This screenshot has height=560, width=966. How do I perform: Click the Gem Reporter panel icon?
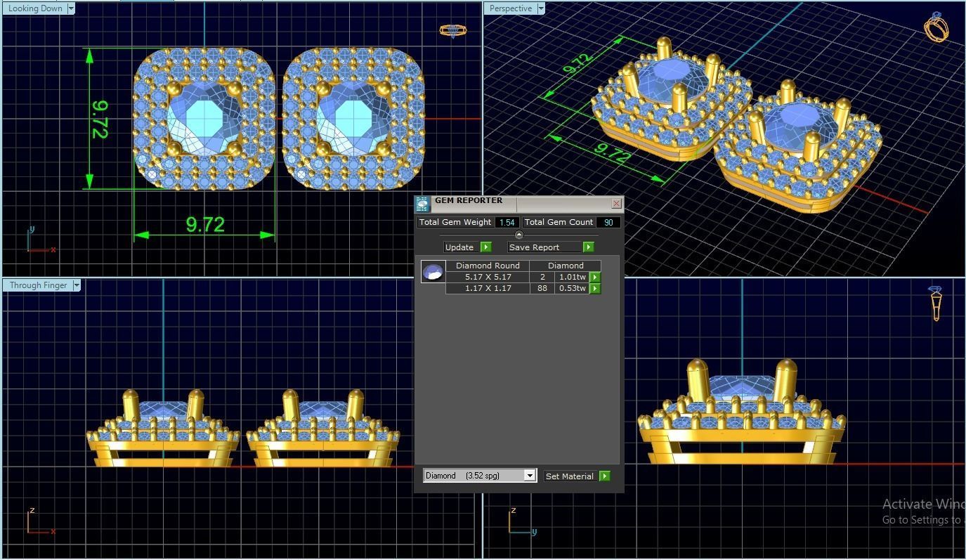(x=422, y=204)
